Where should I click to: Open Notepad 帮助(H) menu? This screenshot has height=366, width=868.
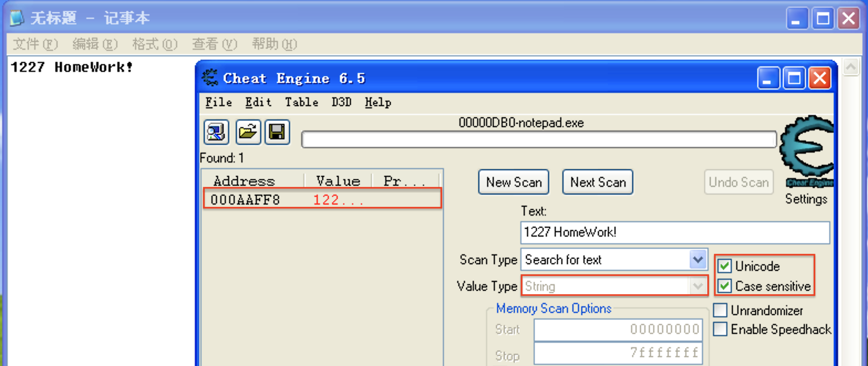(275, 44)
